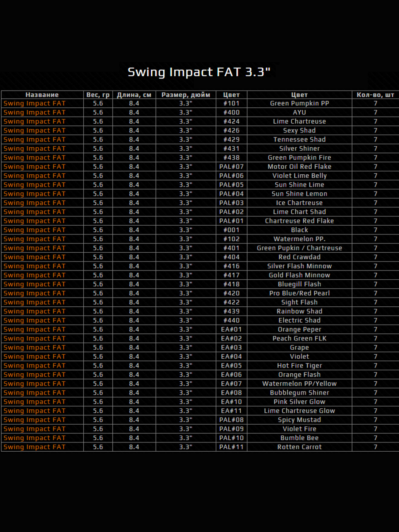399x532 pixels.
Task: Select the 'Rainbow Shad' cell
Action: 300,311
